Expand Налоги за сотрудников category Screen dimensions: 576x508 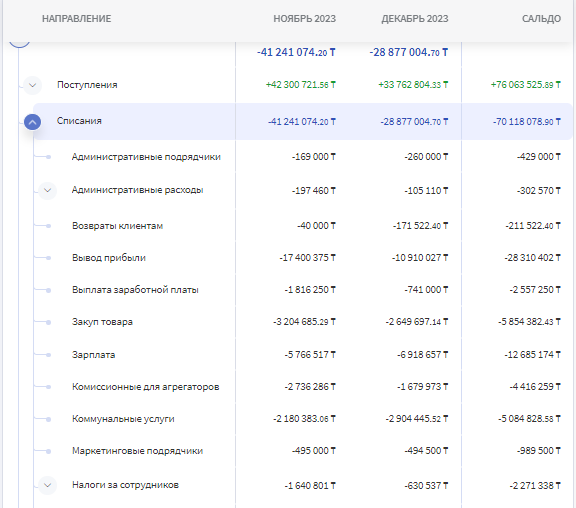click(x=47, y=485)
